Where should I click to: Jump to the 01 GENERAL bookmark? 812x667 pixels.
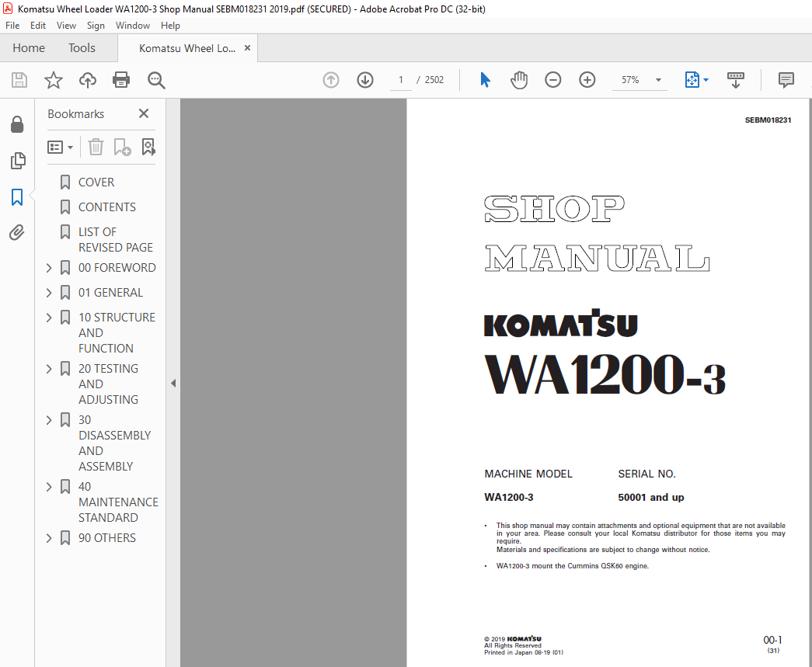(111, 293)
